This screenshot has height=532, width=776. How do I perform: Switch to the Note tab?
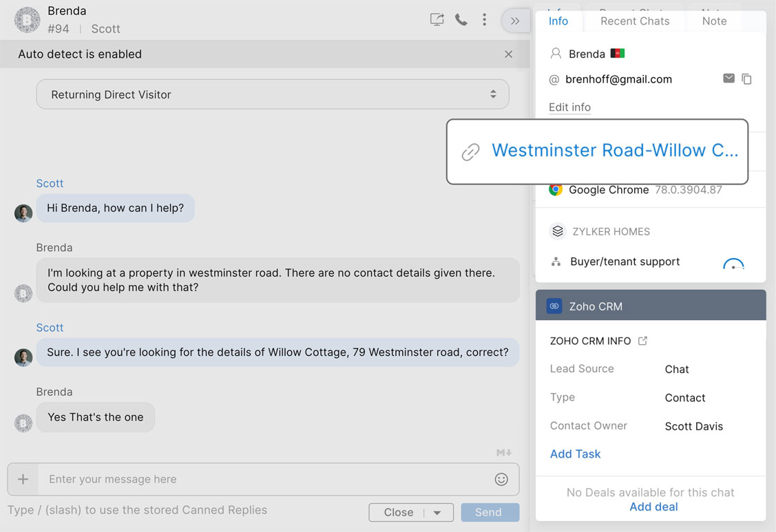point(714,21)
